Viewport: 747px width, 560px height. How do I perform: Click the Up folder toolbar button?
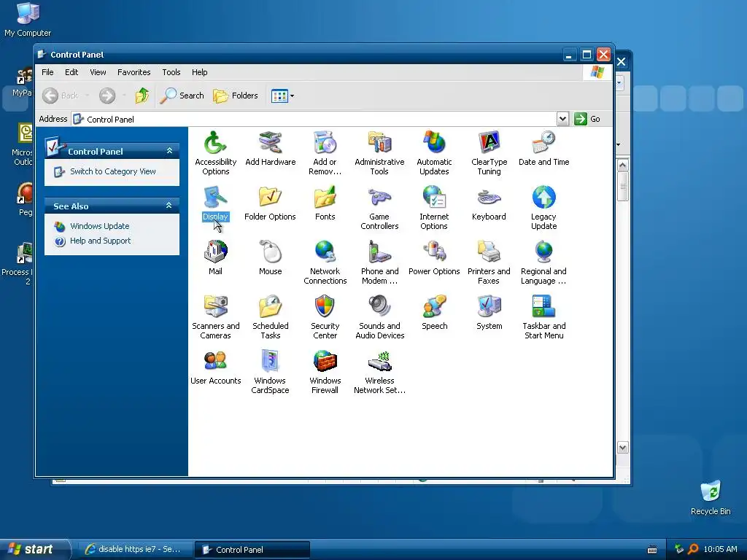142,96
